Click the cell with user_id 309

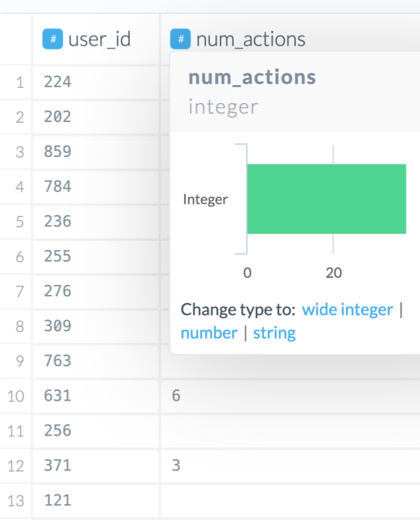point(96,326)
